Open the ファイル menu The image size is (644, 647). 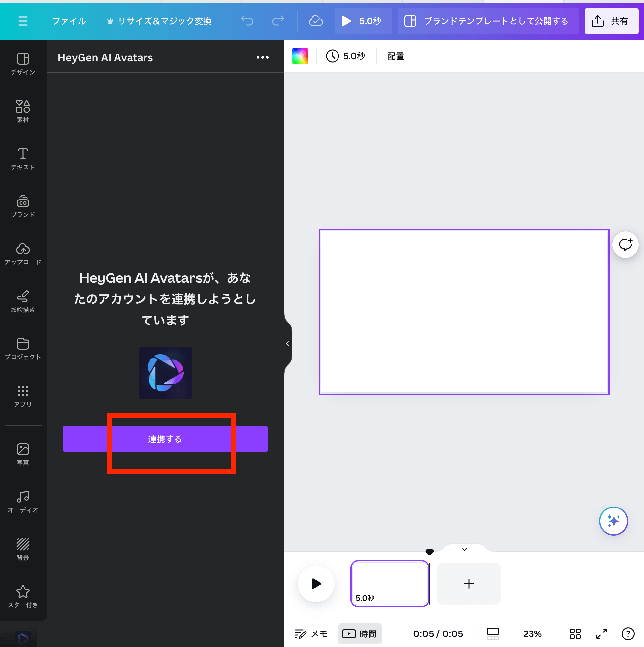tap(69, 21)
